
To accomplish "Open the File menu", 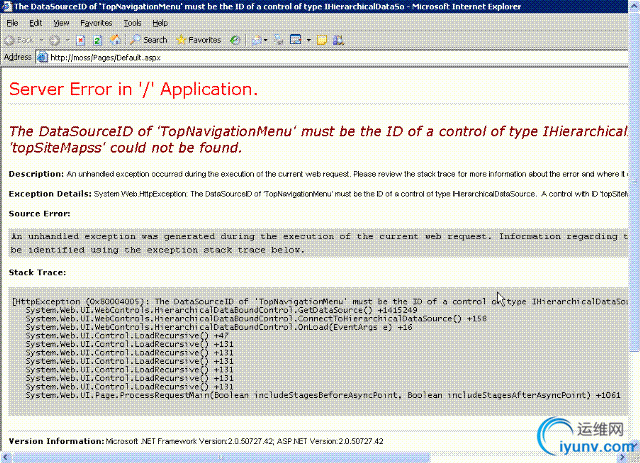I will (12, 23).
